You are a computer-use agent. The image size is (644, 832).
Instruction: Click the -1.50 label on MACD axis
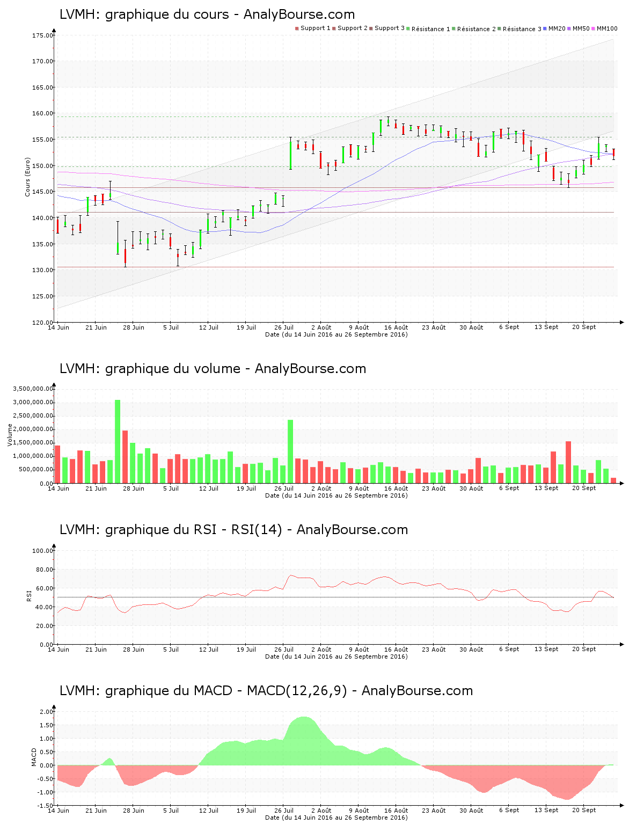coord(45,806)
